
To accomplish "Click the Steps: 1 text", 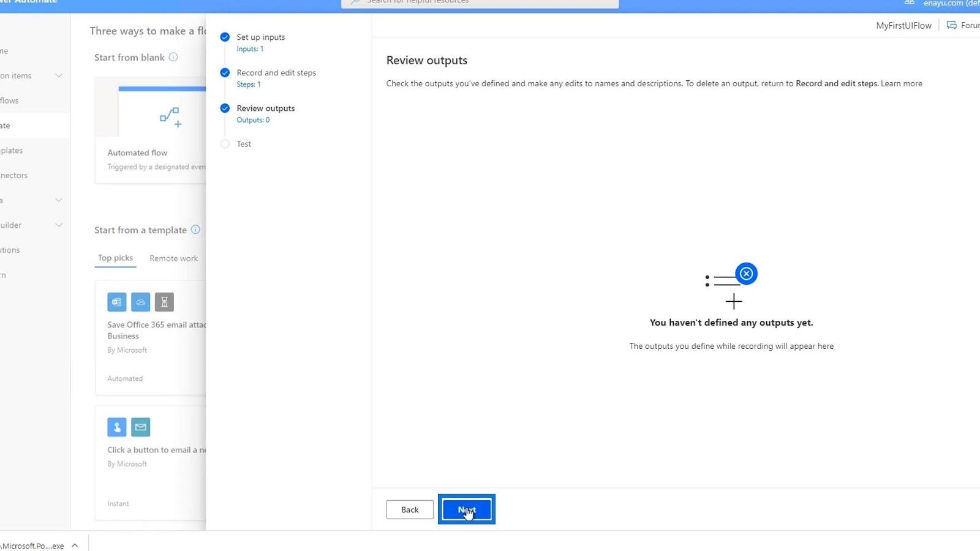I will [249, 84].
